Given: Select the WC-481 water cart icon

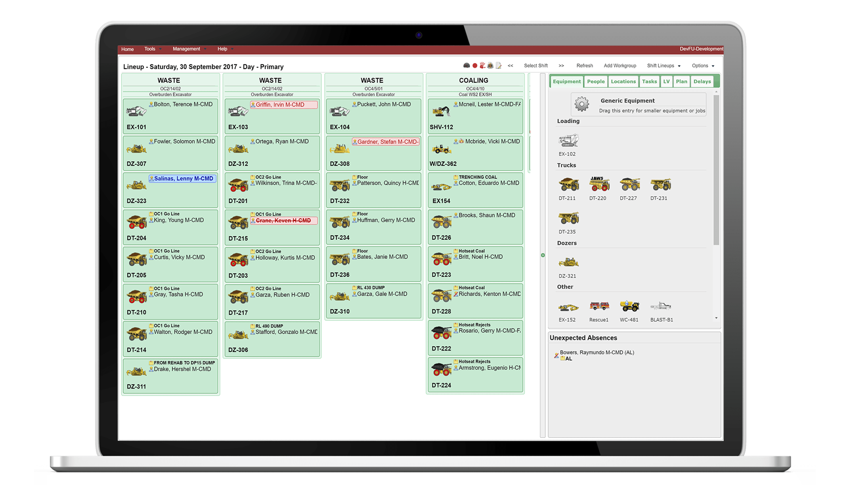Looking at the screenshot, I should click(629, 307).
